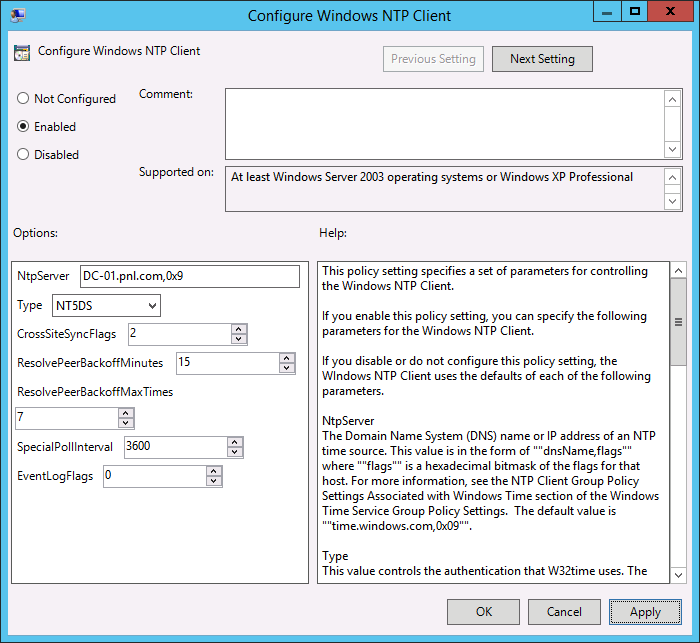
Task: Confirm changes with the OK button
Action: [483, 611]
